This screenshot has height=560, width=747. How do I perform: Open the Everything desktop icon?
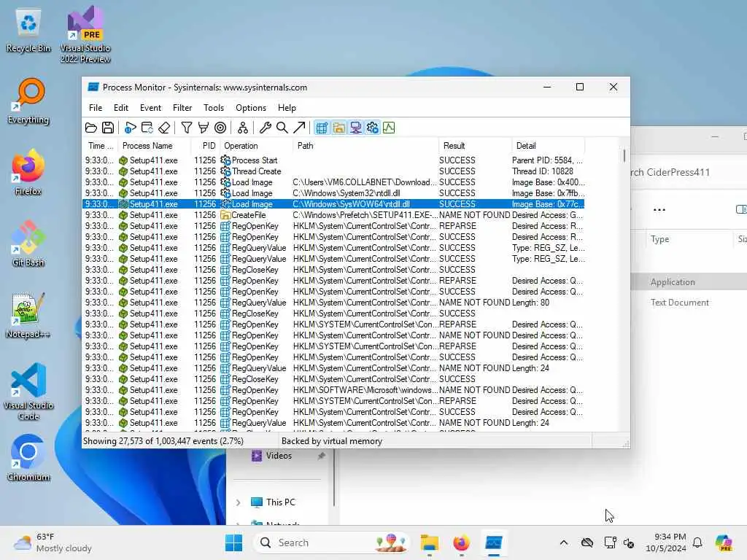28,102
